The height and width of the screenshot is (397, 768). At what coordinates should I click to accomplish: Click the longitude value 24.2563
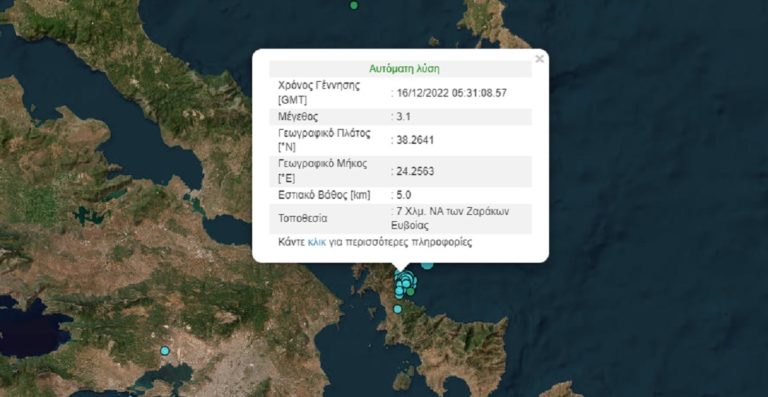406,171
